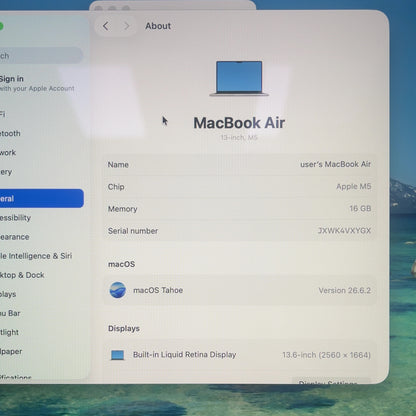
Task: Sign in with your Apple Account
Action: point(37,83)
